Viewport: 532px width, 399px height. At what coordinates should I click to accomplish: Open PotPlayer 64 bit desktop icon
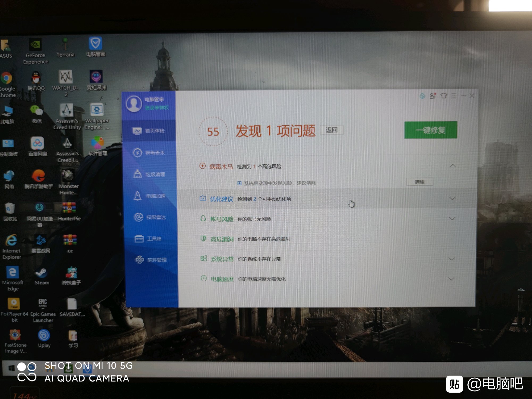pos(14,310)
